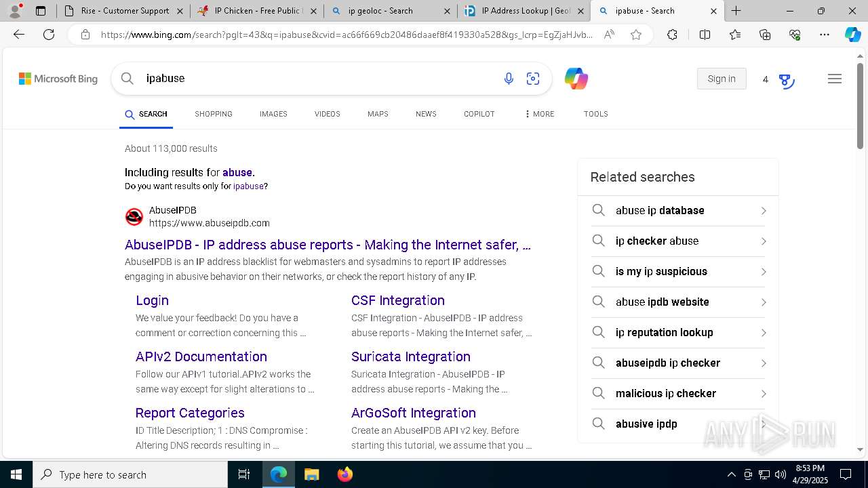Select the IMAGES search tab

pos(273,114)
